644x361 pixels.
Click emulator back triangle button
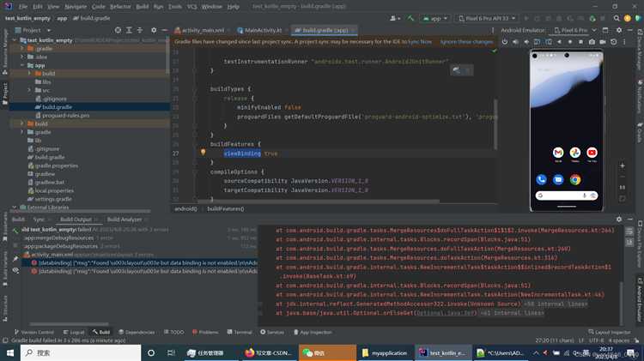point(559,42)
